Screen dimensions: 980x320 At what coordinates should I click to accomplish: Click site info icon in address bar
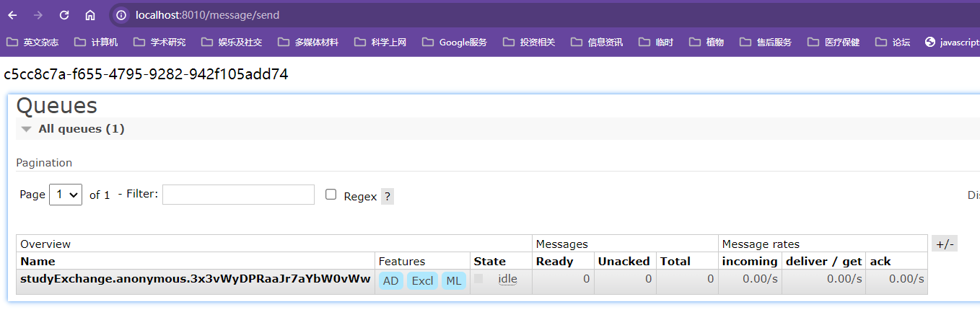pos(122,15)
